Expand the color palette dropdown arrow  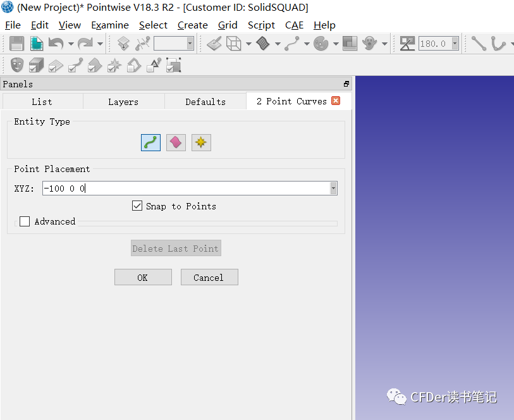click(336, 44)
